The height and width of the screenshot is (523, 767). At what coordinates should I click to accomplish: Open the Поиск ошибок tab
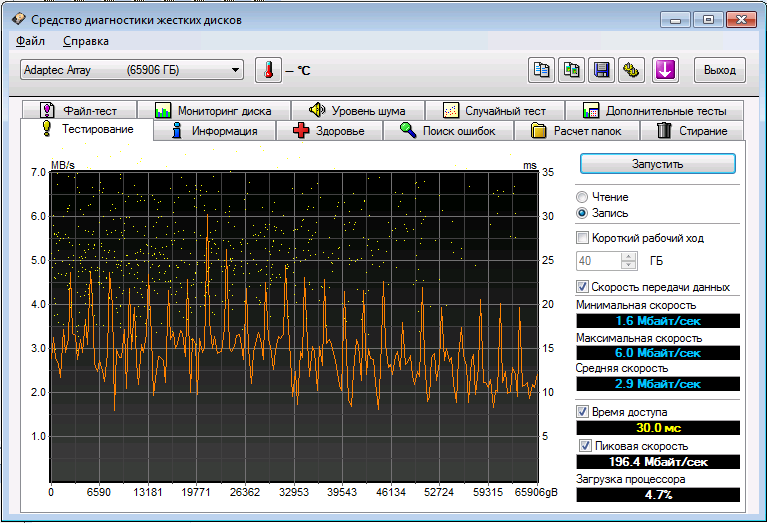pos(454,131)
